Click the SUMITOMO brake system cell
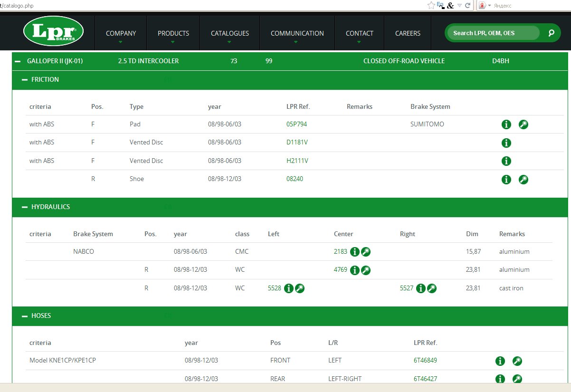The image size is (571, 392). pyautogui.click(x=428, y=124)
